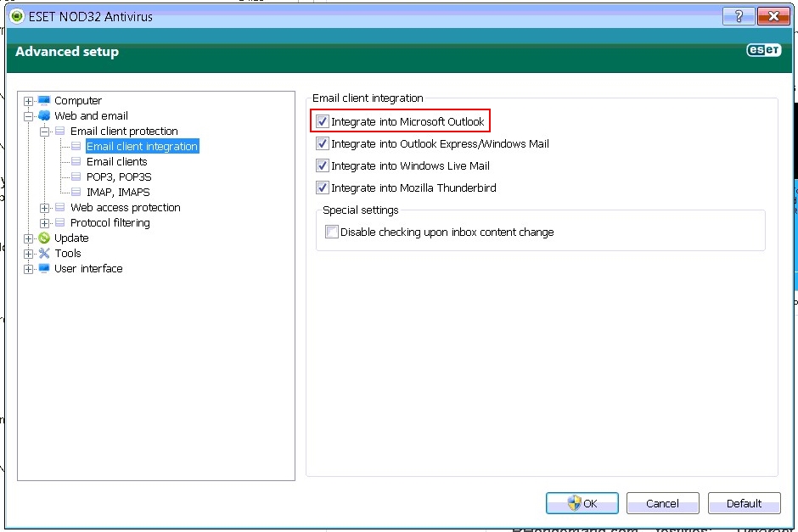
Task: Collapse the Web and email node
Action: point(29,116)
